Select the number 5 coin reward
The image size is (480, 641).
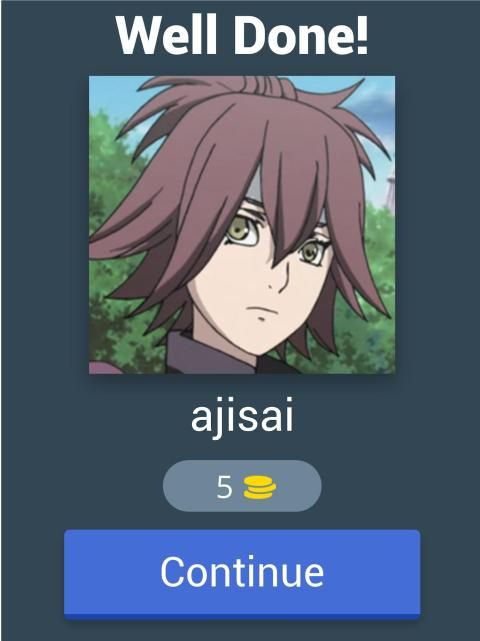[224, 487]
